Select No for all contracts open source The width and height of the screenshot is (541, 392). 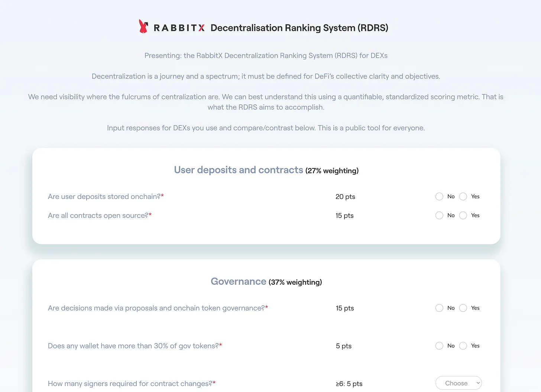pos(439,215)
